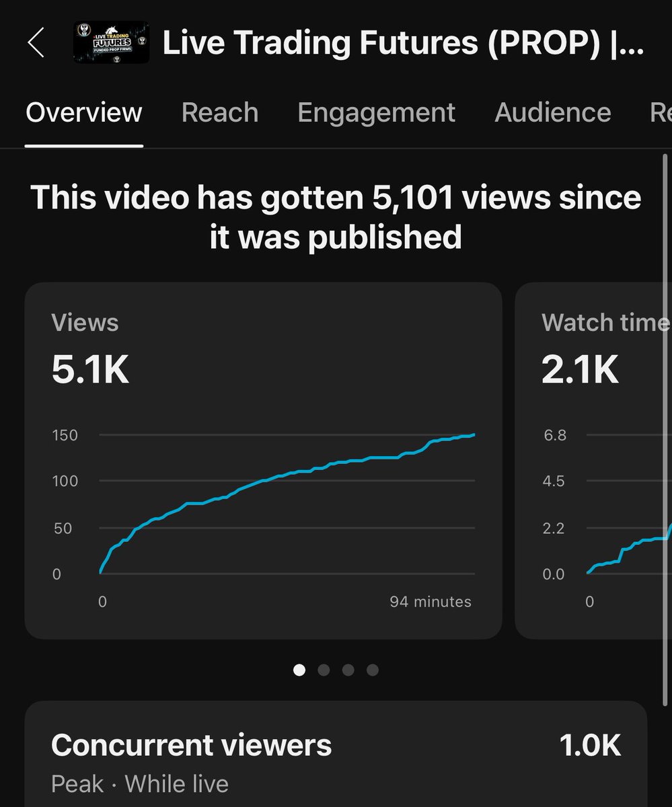Select the second carousel page dot
Viewport: 672px width, 807px height.
coord(324,670)
